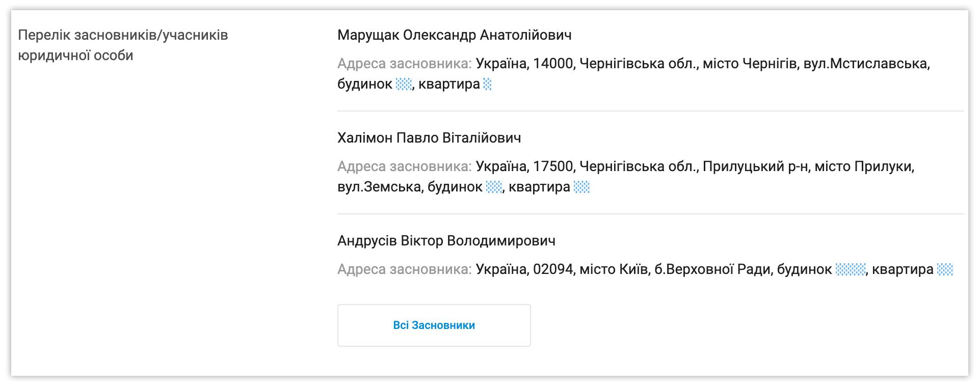Click "Адреса засновника:" label under Андрусів

(x=404, y=269)
